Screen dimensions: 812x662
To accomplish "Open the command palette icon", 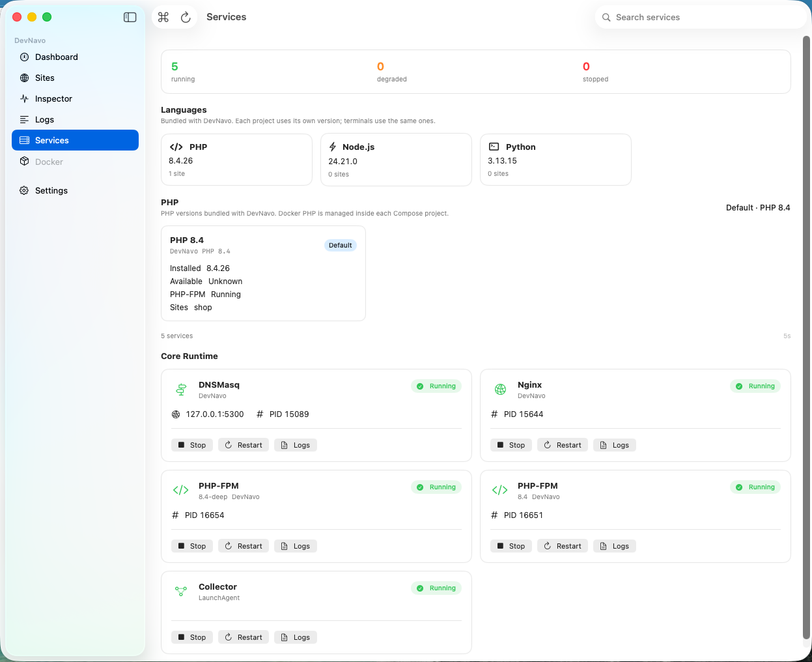I will click(163, 17).
